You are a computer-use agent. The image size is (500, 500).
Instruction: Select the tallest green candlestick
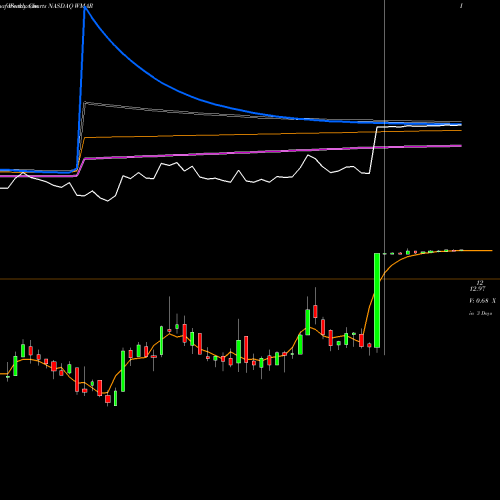pyautogui.click(x=377, y=300)
